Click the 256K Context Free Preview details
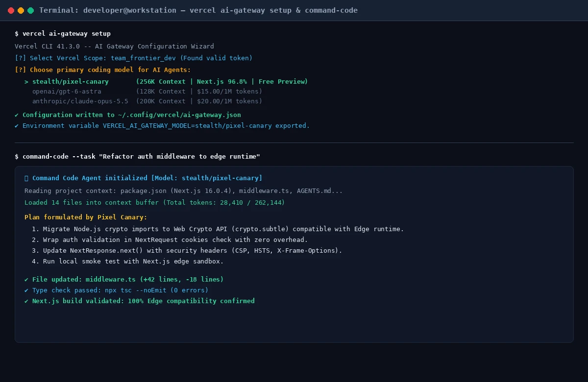 tap(222, 82)
